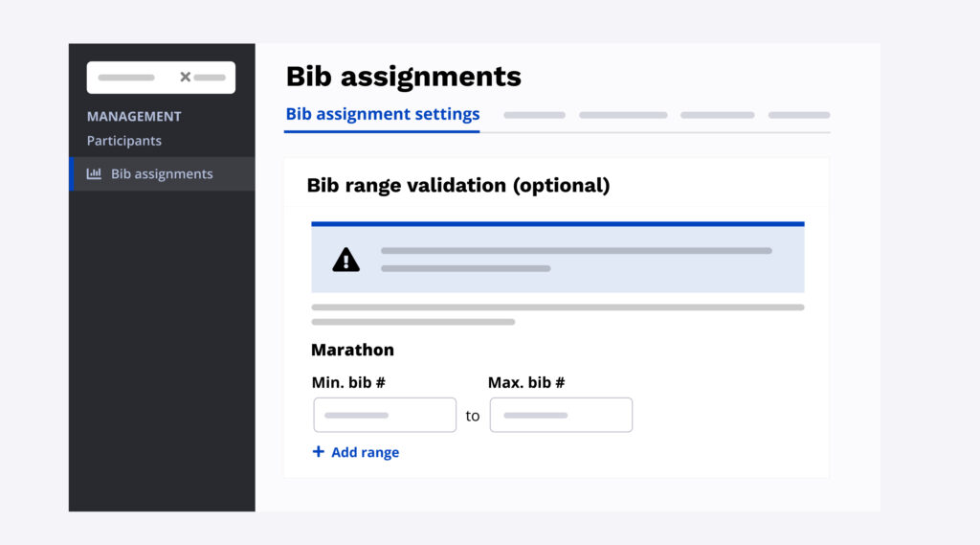Select the last placeholder tab in the tab bar

coord(798,115)
